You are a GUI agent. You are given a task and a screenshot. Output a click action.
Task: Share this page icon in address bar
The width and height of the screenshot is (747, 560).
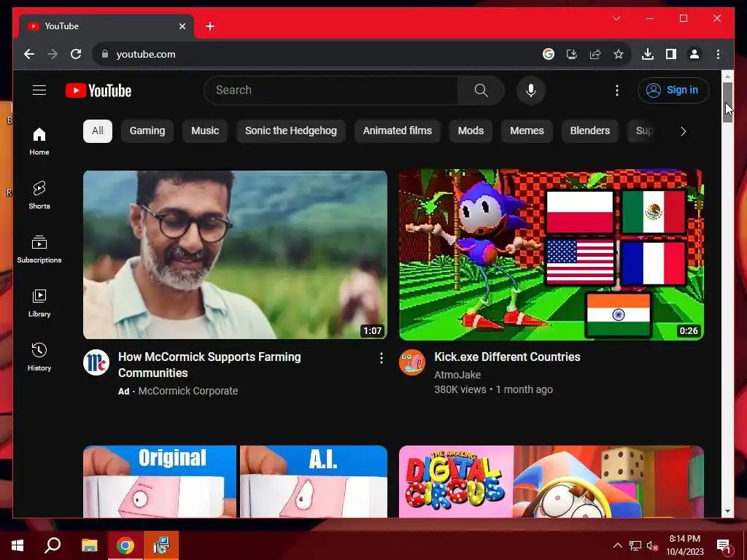(595, 54)
